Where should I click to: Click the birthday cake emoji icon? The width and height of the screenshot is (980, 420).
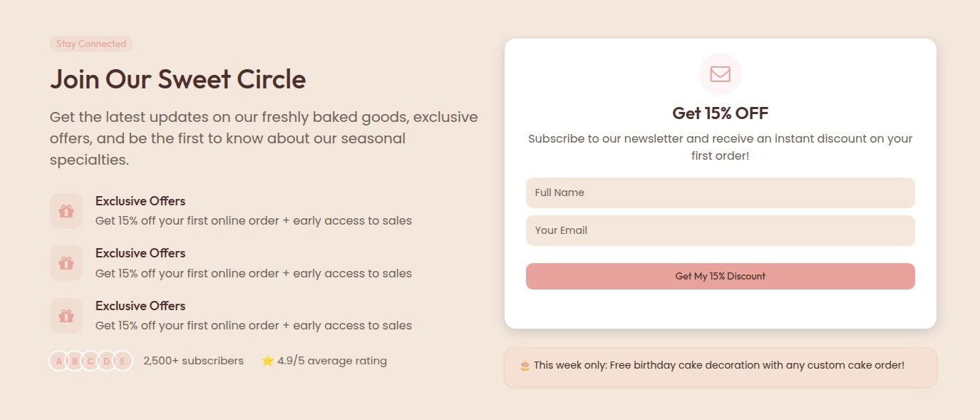click(525, 366)
